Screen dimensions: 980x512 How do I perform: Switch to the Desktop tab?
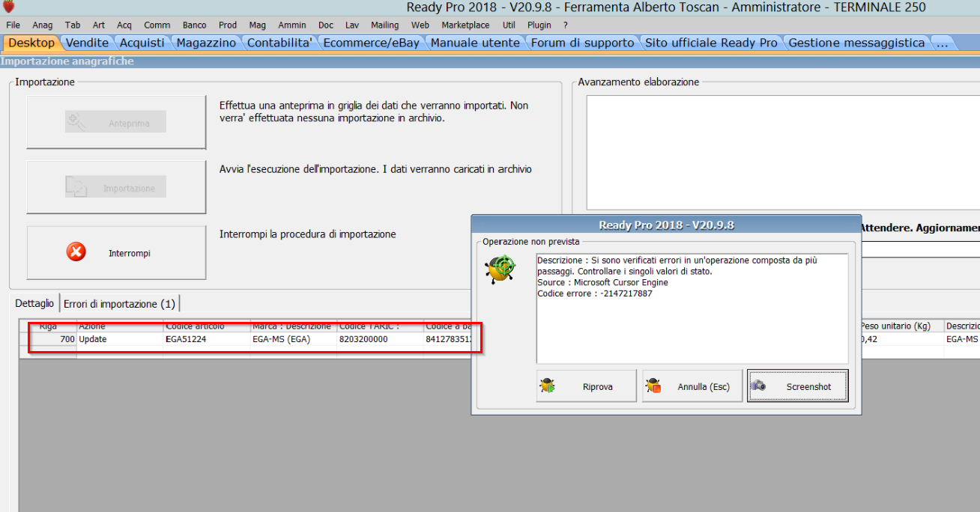tap(31, 43)
